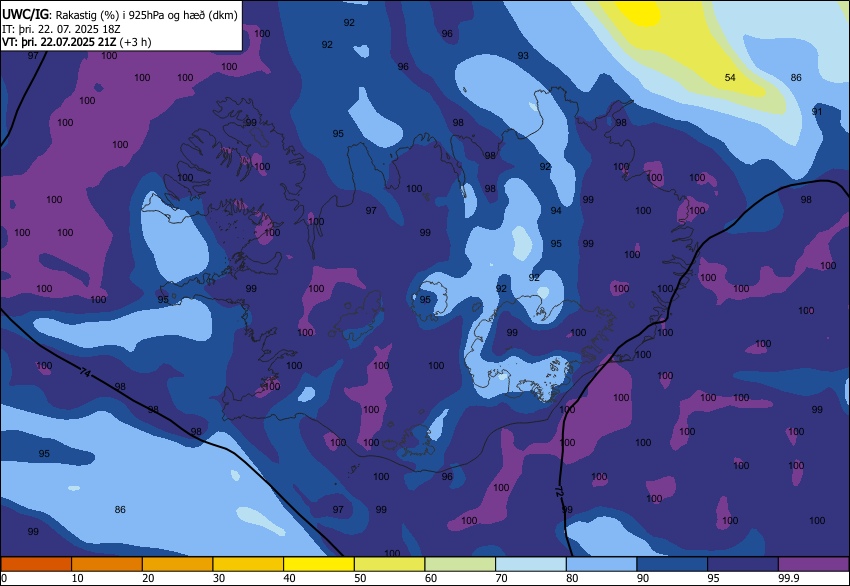Click the '30' tick on the color scale

219,578
